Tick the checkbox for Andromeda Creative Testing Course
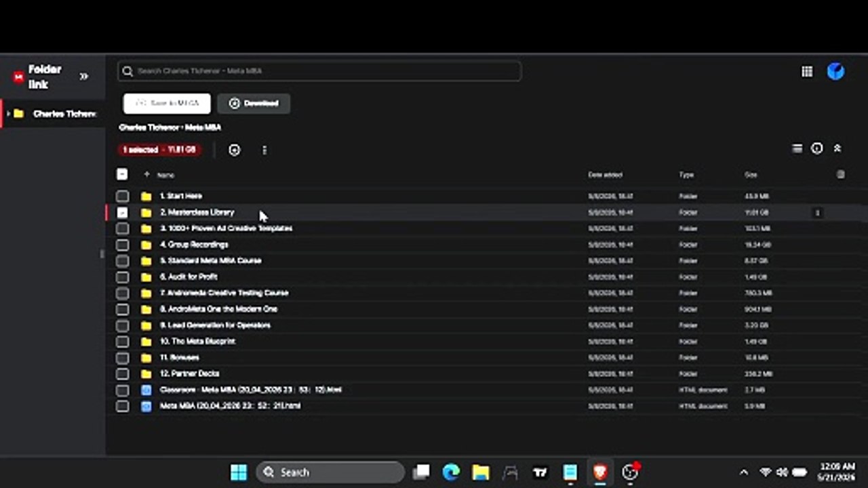 click(x=122, y=293)
